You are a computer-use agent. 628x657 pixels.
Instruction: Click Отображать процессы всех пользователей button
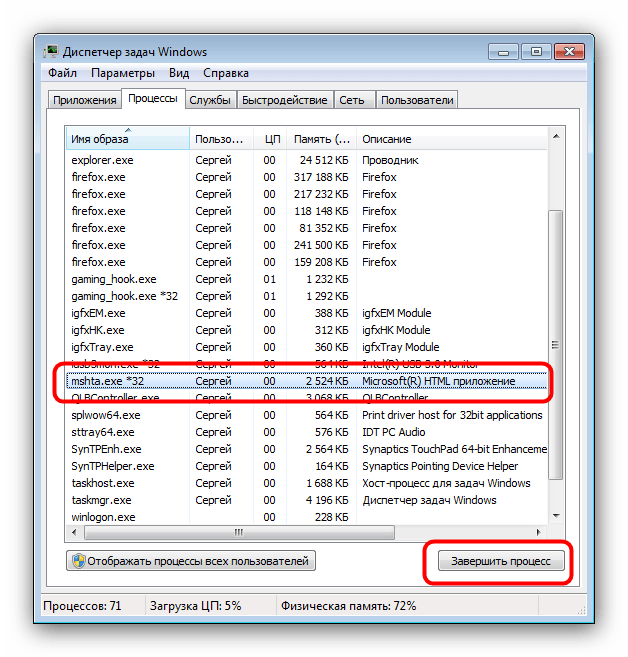(191, 561)
